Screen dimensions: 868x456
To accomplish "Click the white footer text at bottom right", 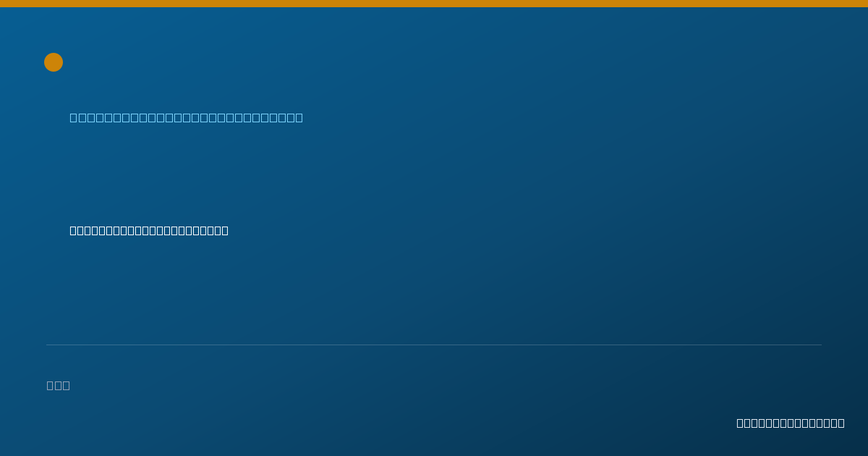I will click(x=791, y=423).
